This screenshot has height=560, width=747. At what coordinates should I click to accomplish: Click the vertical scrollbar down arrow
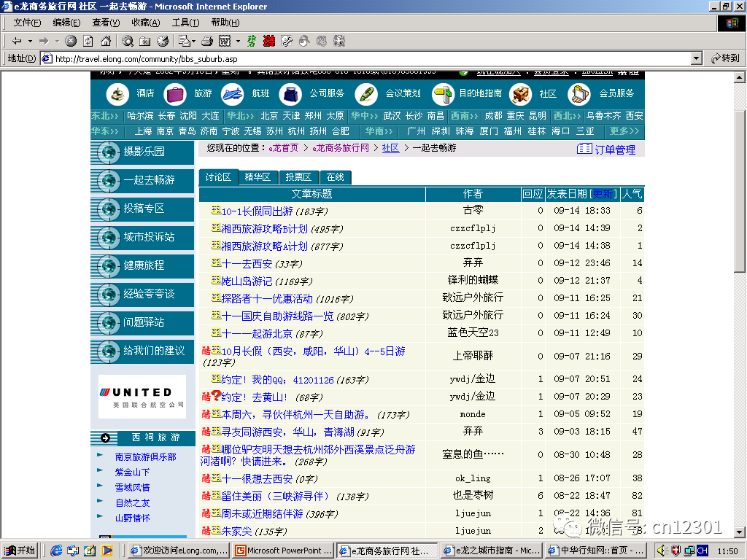coord(740,532)
